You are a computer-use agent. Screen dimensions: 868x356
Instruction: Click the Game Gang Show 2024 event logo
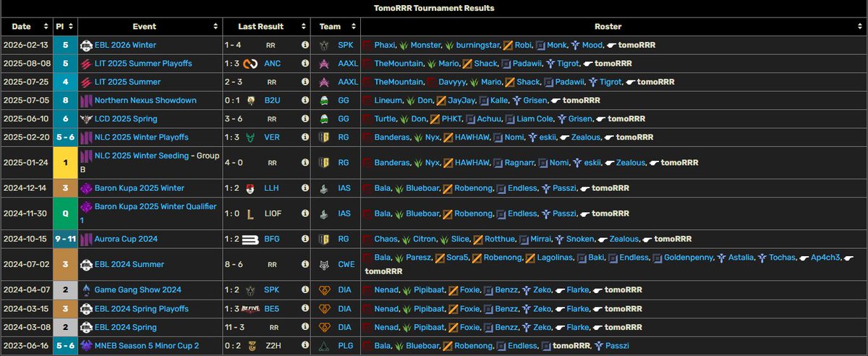[86, 290]
